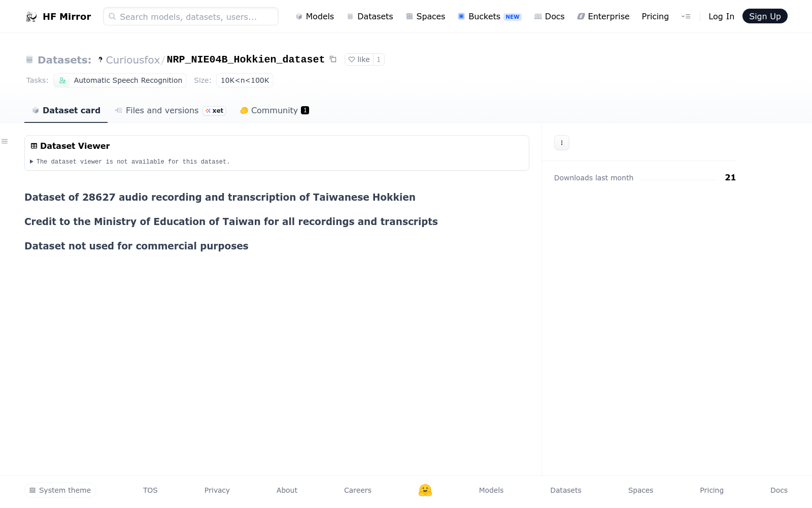
Task: Open the System theme selector
Action: [x=60, y=490]
